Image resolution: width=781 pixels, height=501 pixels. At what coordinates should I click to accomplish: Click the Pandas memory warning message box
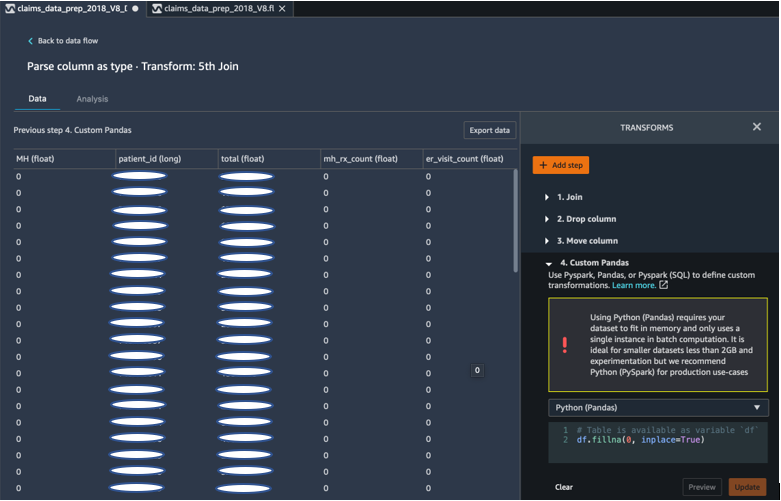click(x=658, y=345)
